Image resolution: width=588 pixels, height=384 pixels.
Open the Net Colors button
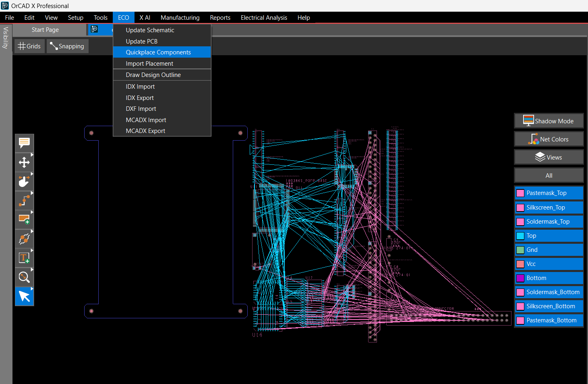click(x=549, y=139)
